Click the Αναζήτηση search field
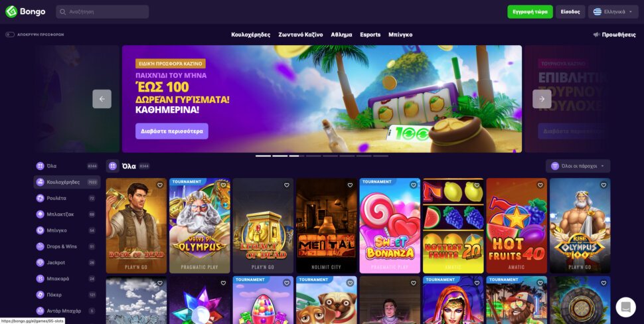644x324 pixels. [102, 12]
